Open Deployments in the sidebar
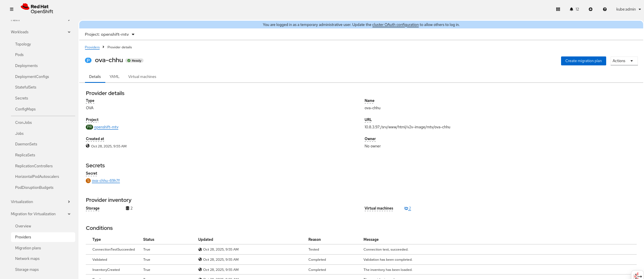The width and height of the screenshot is (644, 279). (x=26, y=65)
